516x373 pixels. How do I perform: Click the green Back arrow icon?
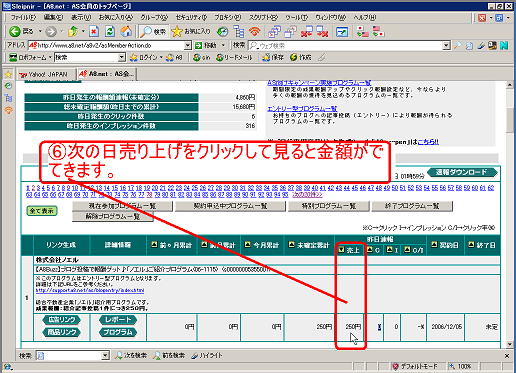[x=14, y=32]
